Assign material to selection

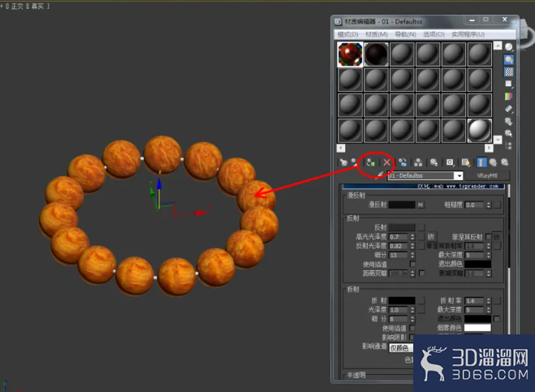pyautogui.click(x=371, y=162)
